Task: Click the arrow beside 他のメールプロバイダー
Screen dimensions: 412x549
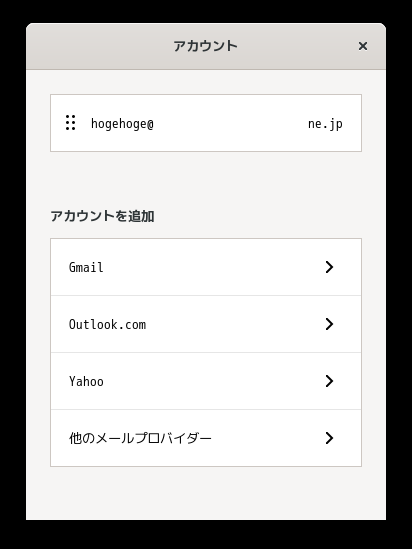Action: tap(329, 438)
